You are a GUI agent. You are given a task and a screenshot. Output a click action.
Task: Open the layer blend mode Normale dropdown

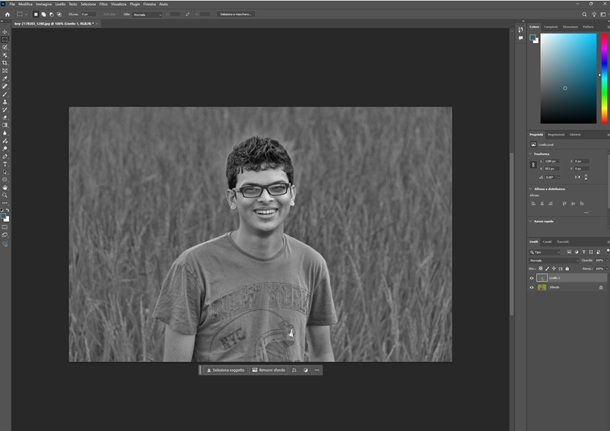pos(554,260)
